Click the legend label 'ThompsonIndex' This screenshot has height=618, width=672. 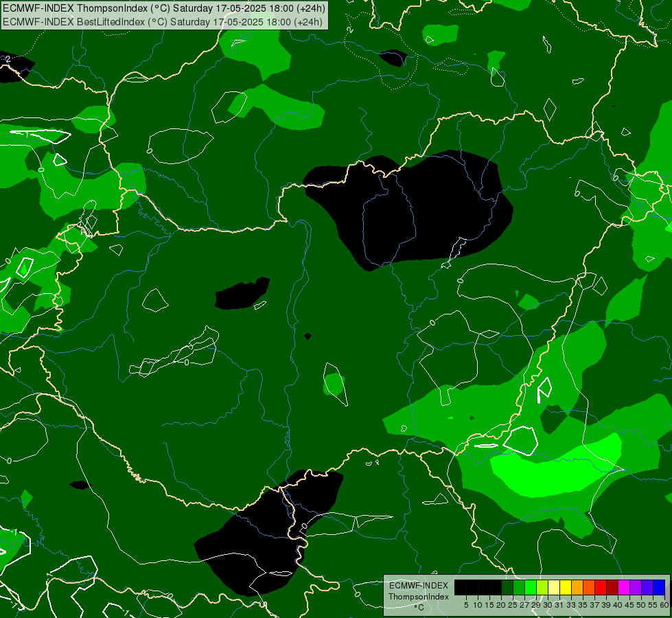click(419, 597)
